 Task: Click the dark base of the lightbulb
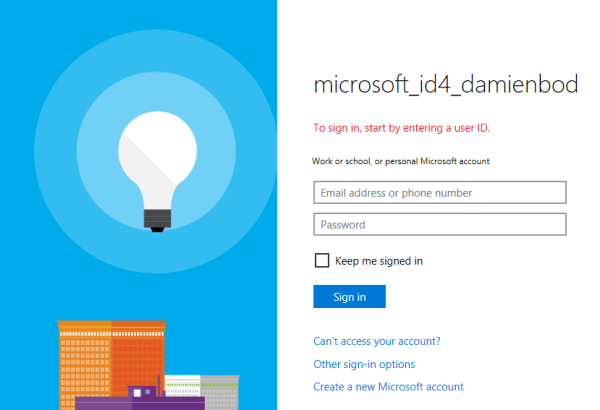click(x=153, y=216)
